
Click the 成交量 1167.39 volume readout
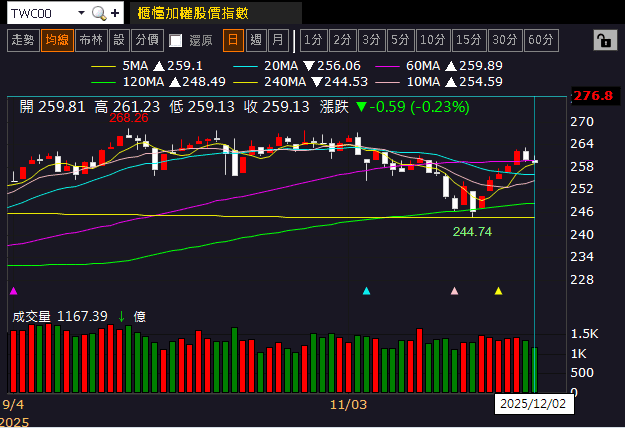(x=60, y=316)
